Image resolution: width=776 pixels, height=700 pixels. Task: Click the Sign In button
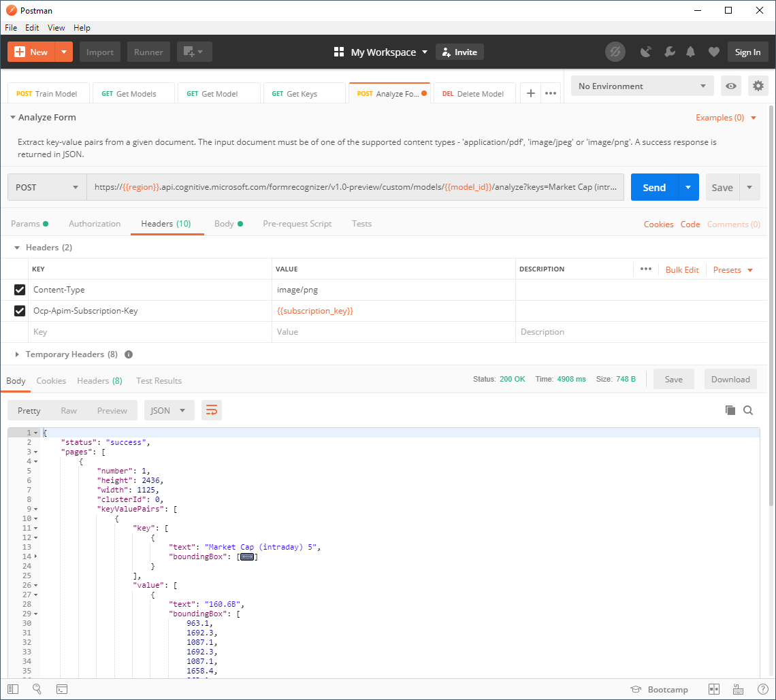click(x=747, y=52)
